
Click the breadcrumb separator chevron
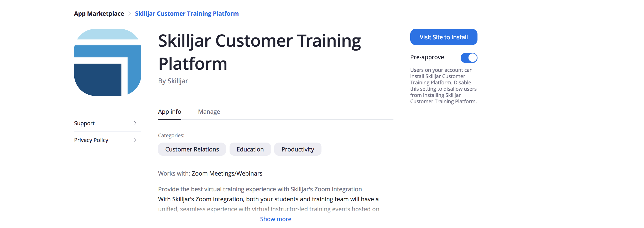click(x=129, y=14)
